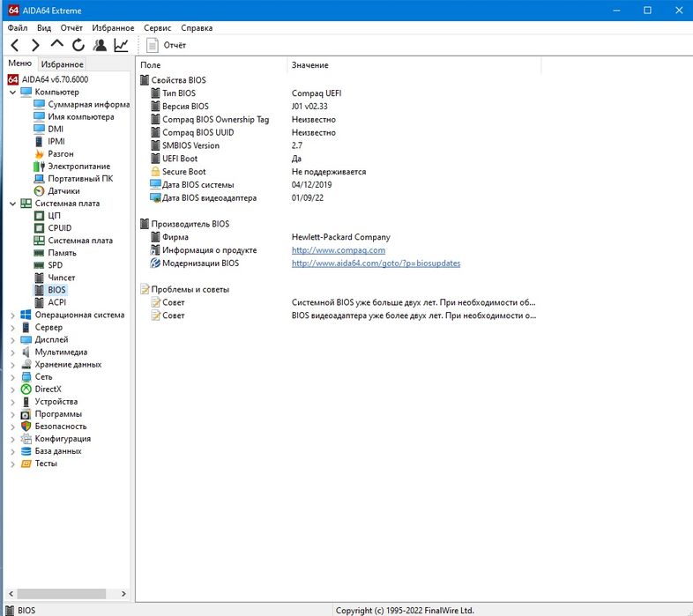Open the Отчёт menu in menu bar
693x616 pixels.
(71, 28)
